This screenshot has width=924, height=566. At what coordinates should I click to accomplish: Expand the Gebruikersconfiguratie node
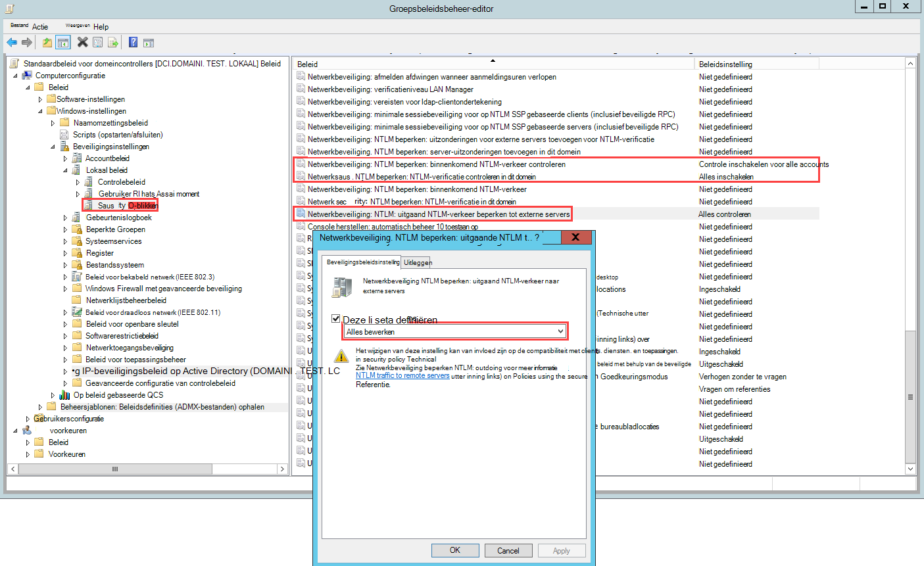coord(28,419)
